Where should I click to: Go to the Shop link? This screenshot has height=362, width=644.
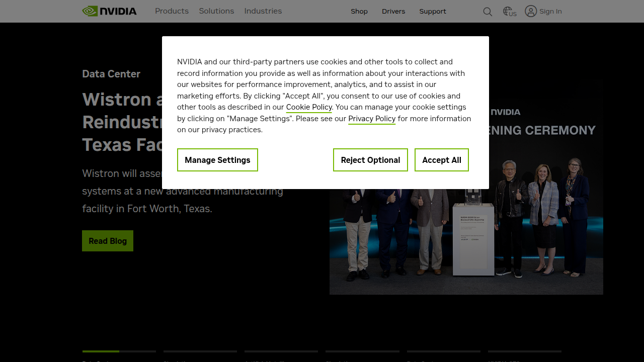click(x=359, y=12)
